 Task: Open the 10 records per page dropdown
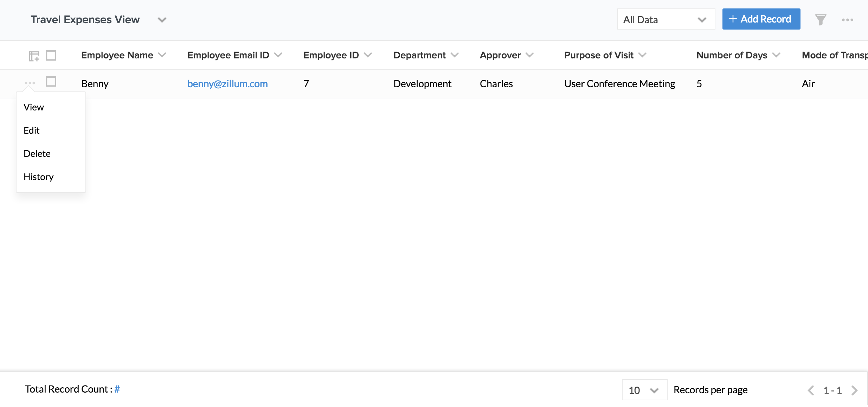(644, 390)
